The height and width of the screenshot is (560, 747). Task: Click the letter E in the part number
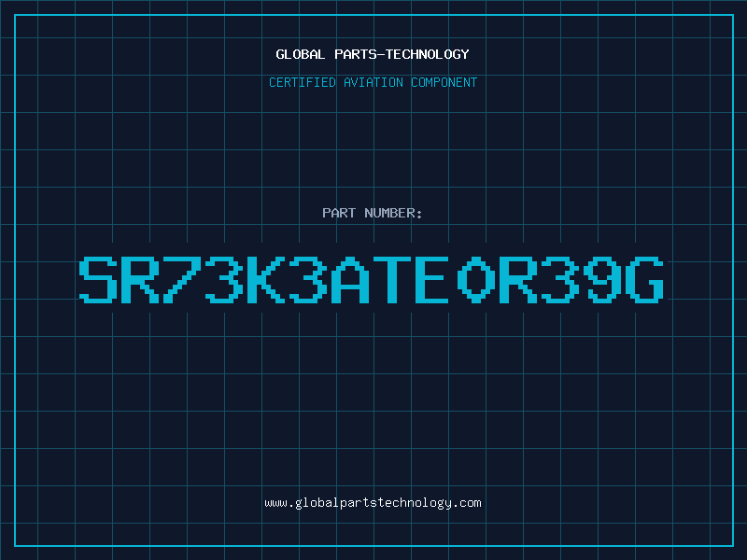pos(432,280)
